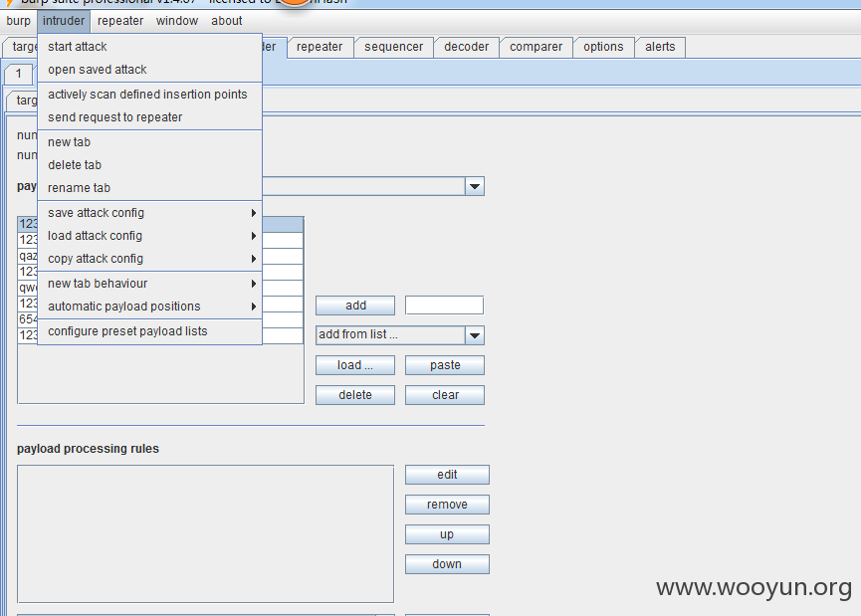Expand copy attack config submenu

pos(149,259)
